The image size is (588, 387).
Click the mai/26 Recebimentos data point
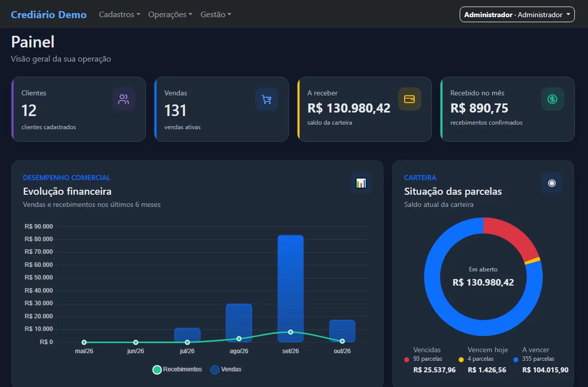coord(84,342)
